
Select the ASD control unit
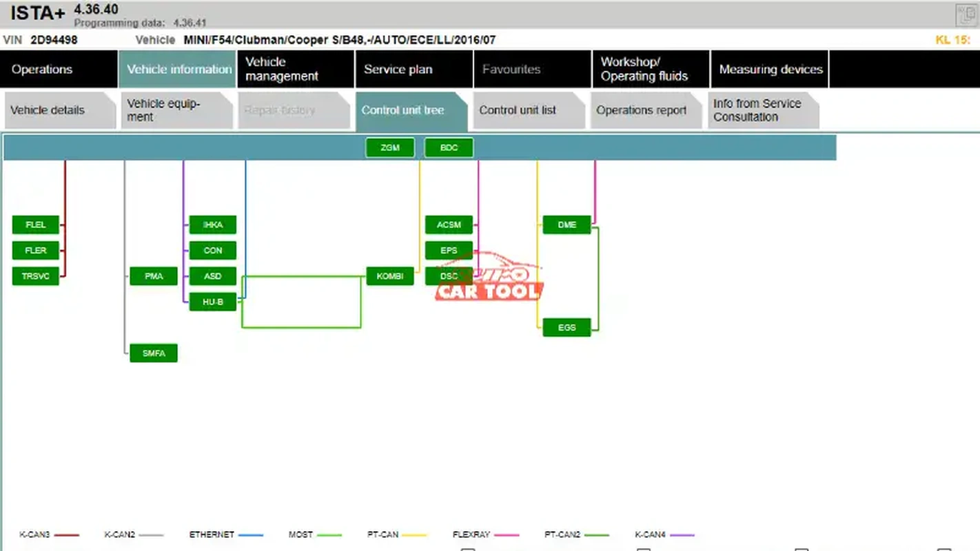coord(213,276)
